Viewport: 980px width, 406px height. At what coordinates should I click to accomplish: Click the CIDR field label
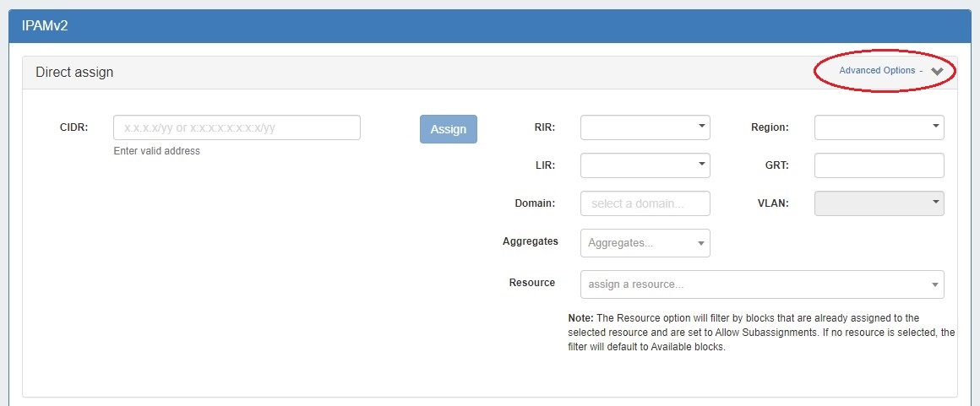[73, 127]
